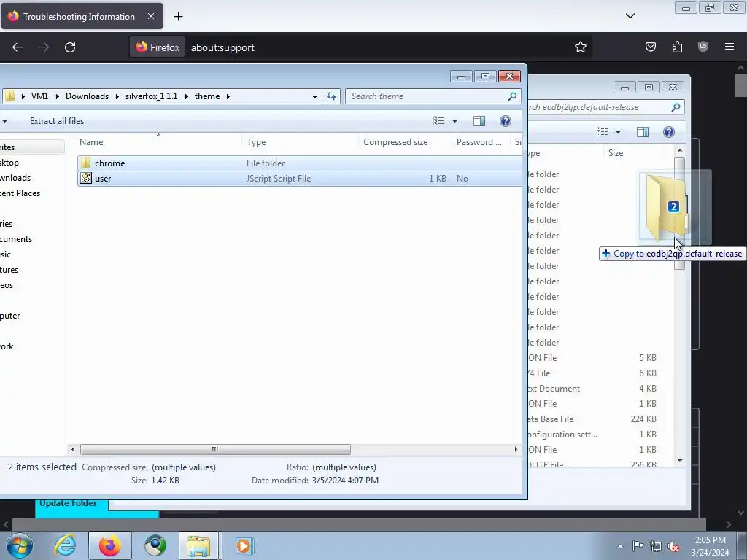
Task: Click the muted volume tray icon
Action: (673, 546)
